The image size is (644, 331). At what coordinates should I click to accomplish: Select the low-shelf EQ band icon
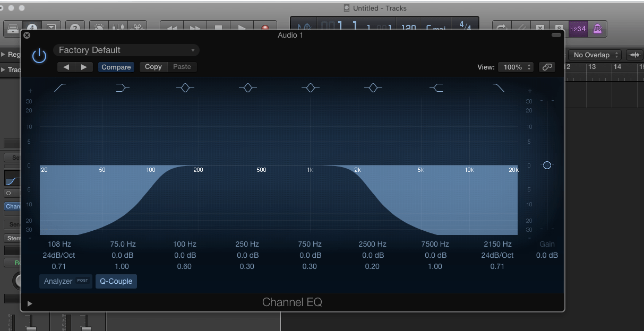(122, 88)
